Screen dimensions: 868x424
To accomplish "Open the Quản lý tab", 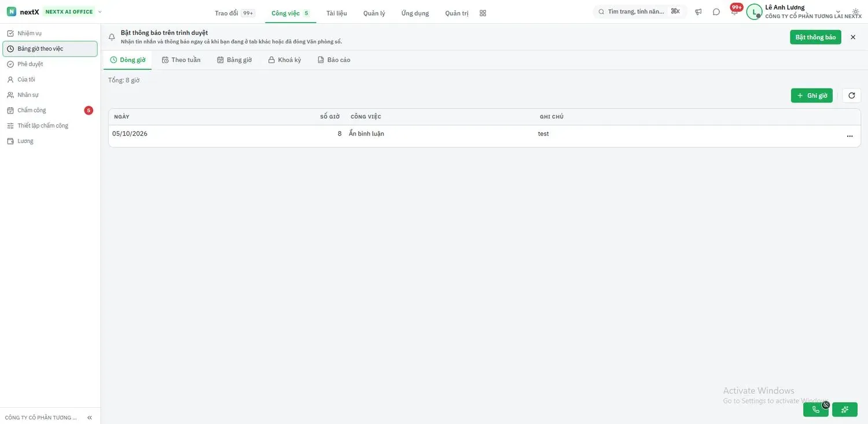I will click(374, 13).
